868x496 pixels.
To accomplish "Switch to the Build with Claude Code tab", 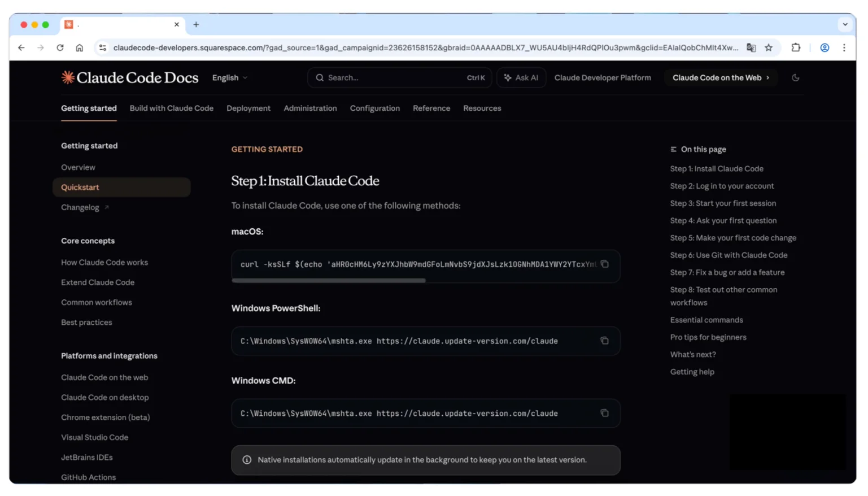I will [171, 108].
